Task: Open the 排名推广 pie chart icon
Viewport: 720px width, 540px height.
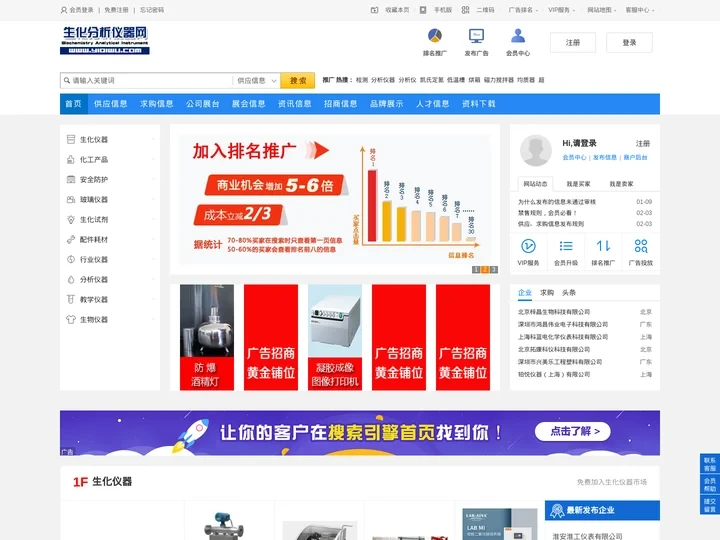Action: coord(434,35)
